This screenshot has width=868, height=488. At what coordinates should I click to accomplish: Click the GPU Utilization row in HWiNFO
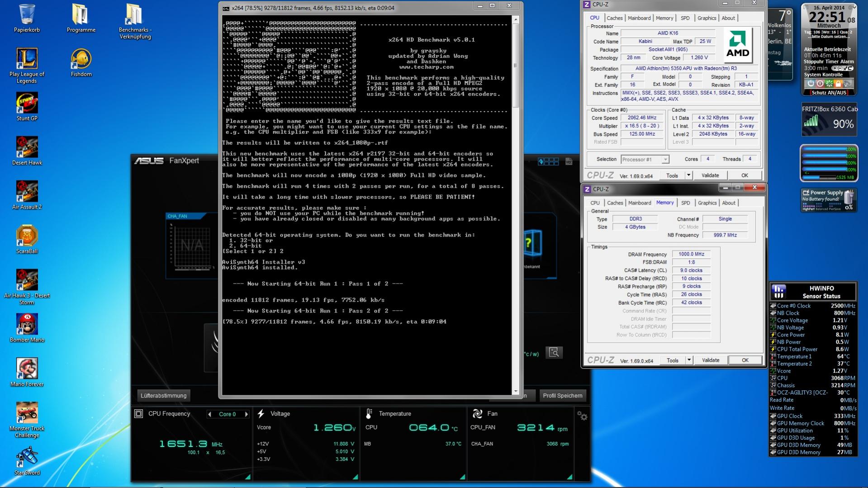pyautogui.click(x=813, y=431)
